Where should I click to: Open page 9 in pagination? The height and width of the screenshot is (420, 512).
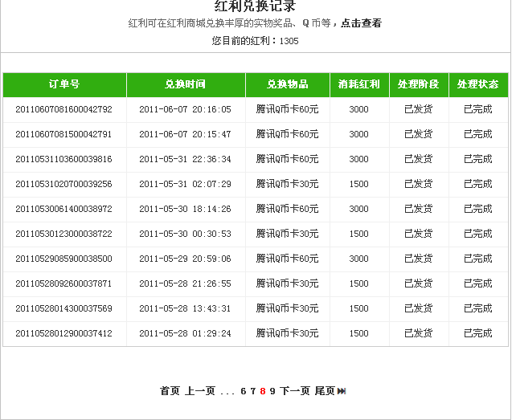tap(272, 391)
